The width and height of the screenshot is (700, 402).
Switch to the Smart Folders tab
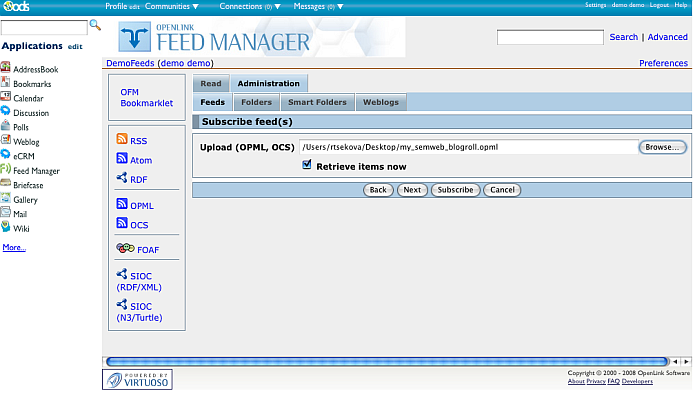click(317, 102)
